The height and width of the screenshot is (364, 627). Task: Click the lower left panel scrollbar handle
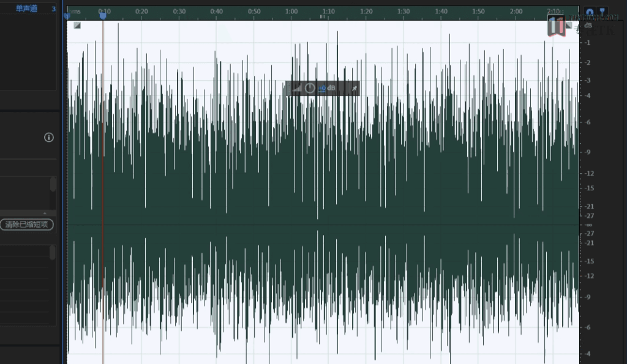[x=53, y=251]
